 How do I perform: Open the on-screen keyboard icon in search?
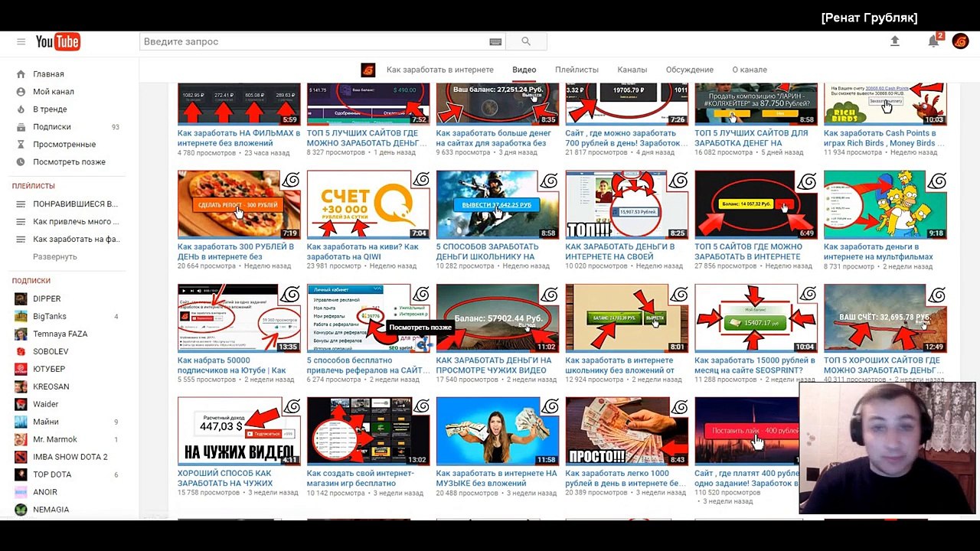[x=495, y=41]
